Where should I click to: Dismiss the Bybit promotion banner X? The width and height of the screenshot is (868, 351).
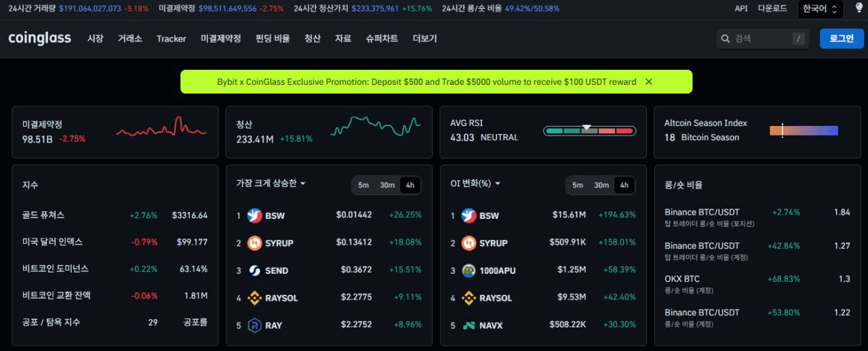(x=648, y=82)
